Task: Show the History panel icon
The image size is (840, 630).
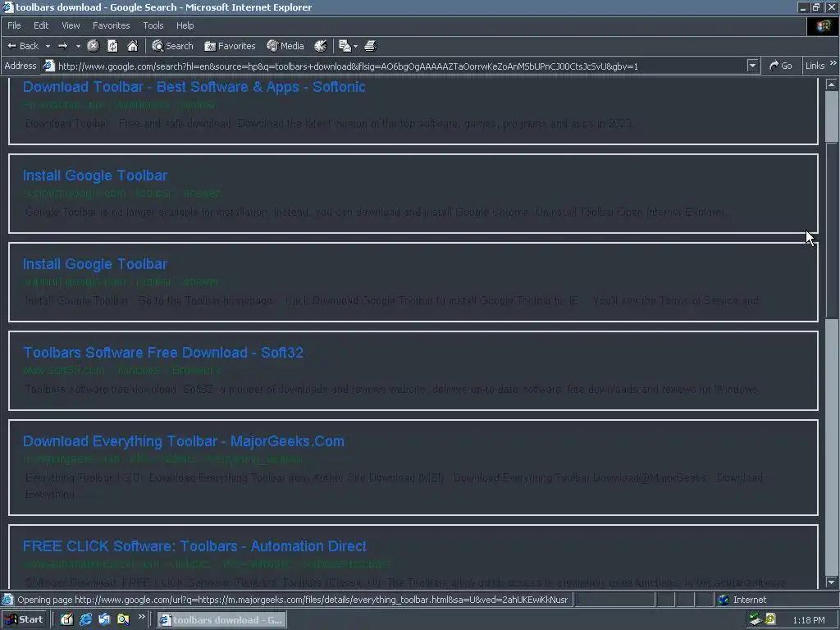Action: tap(321, 46)
